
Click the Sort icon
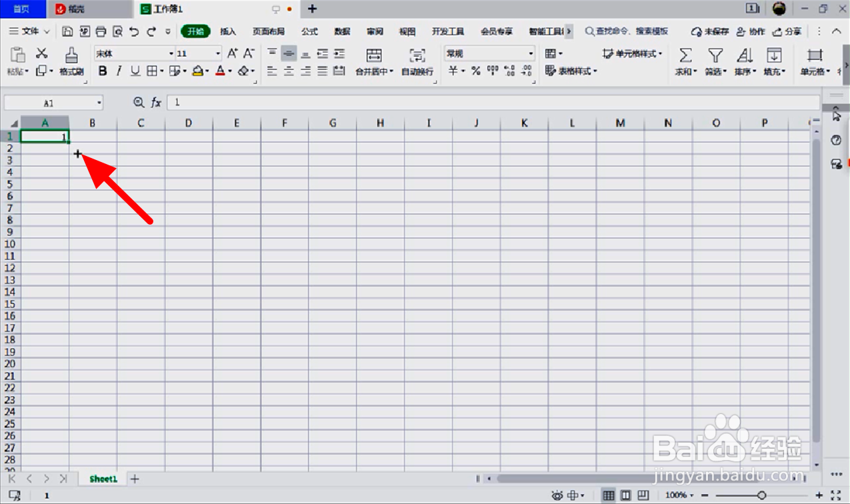point(745,55)
